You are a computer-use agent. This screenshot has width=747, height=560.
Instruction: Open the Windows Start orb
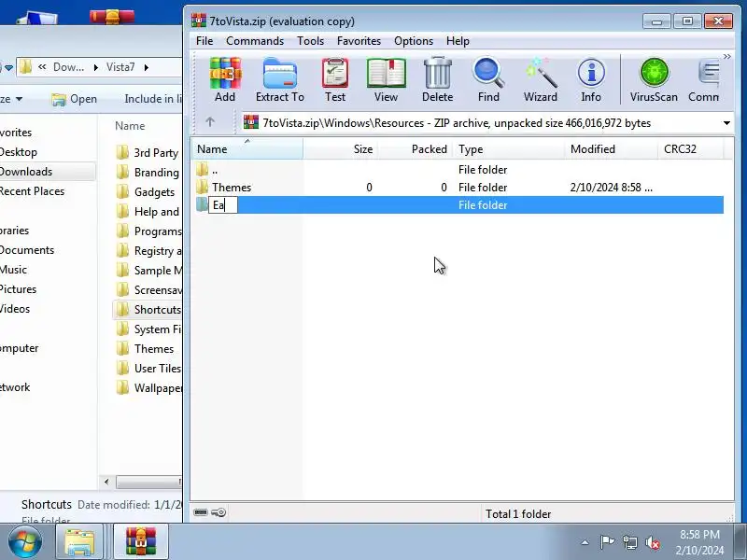(x=24, y=542)
